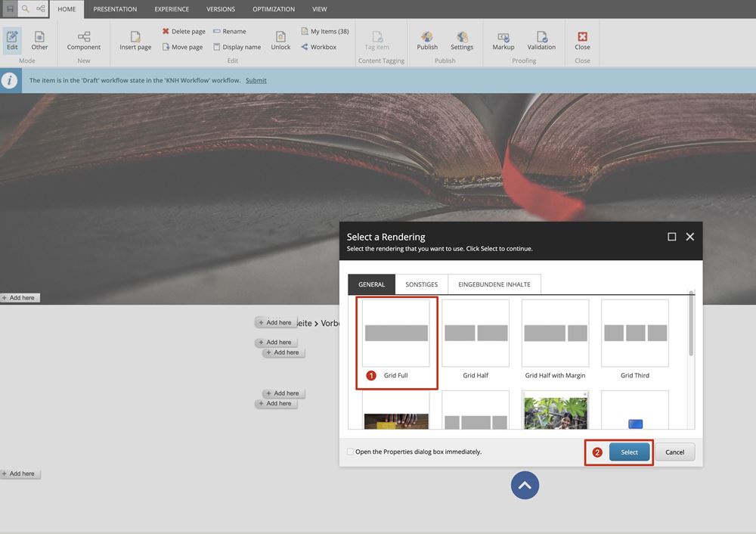Click the red Close icon in ribbon
The height and width of the screenshot is (534, 756).
(582, 36)
